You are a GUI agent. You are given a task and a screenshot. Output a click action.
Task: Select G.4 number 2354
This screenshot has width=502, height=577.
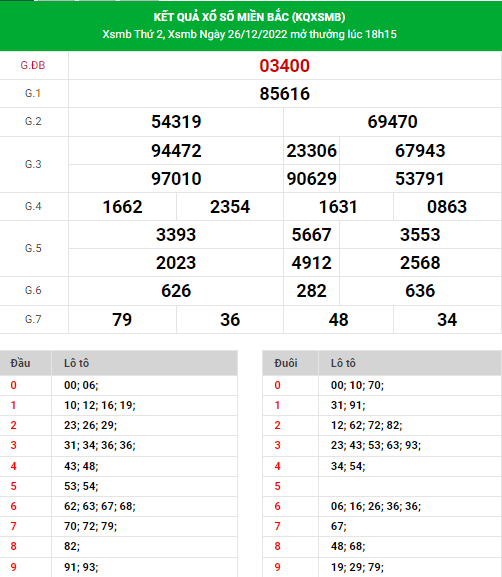(x=230, y=207)
